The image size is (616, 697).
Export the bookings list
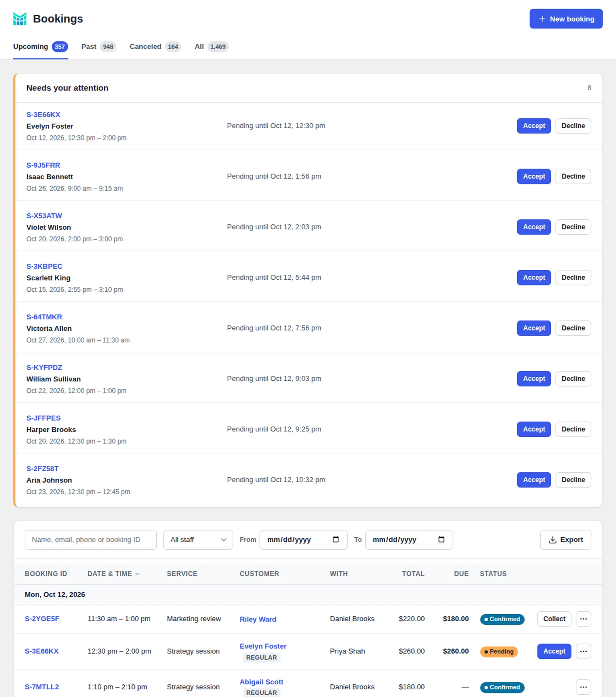click(x=565, y=539)
